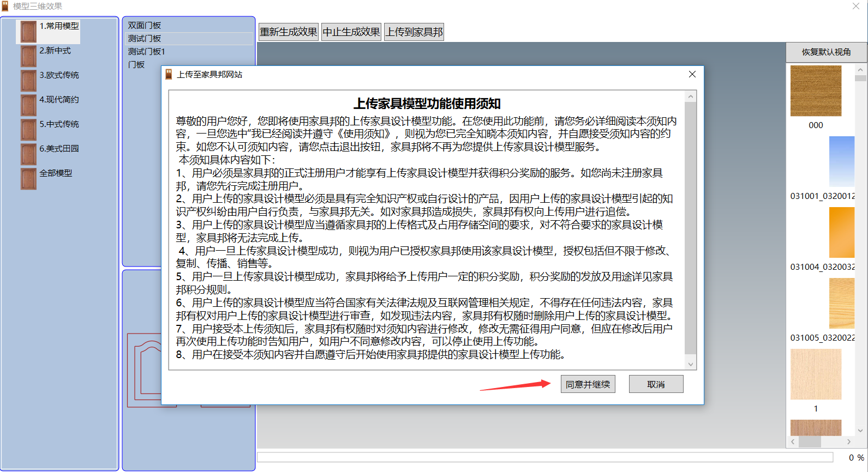The height and width of the screenshot is (472, 868).
Task: Pick the orange 031004 material swatch
Action: tap(842, 232)
